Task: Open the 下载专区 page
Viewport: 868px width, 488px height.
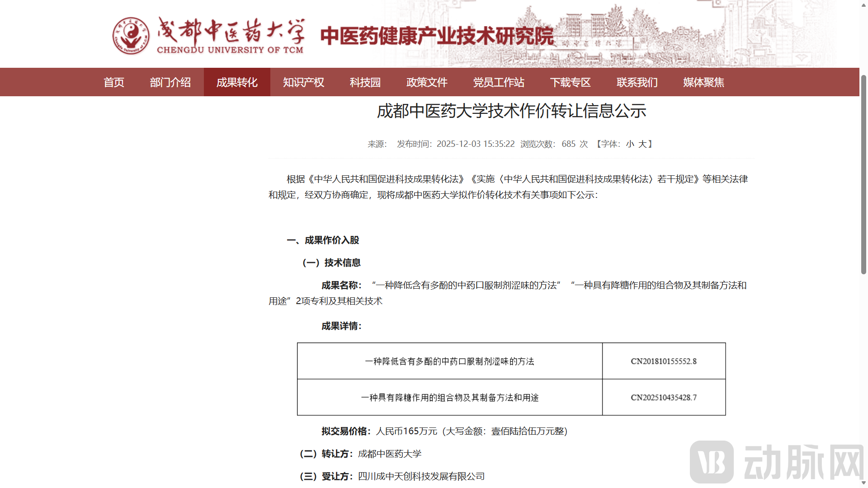Action: (x=571, y=82)
